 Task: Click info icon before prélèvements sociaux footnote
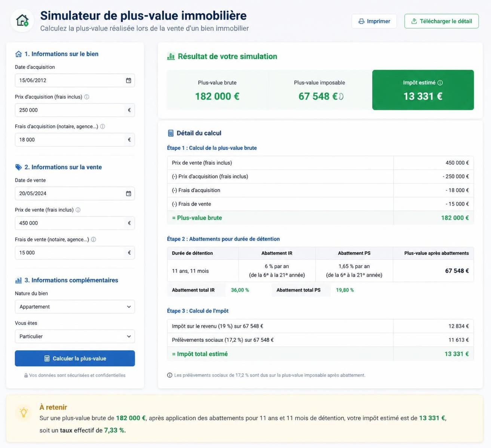170,375
